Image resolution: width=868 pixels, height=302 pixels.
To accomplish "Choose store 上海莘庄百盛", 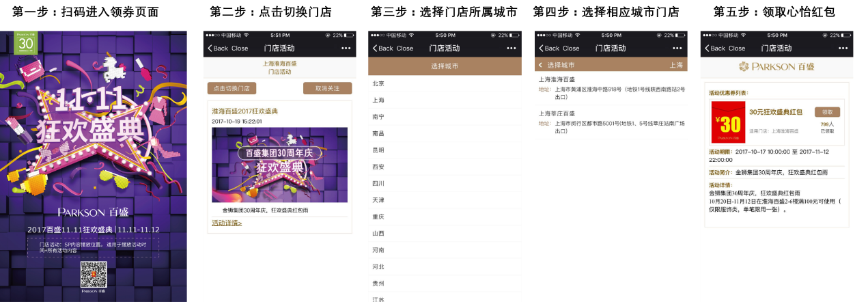I will coord(557,113).
